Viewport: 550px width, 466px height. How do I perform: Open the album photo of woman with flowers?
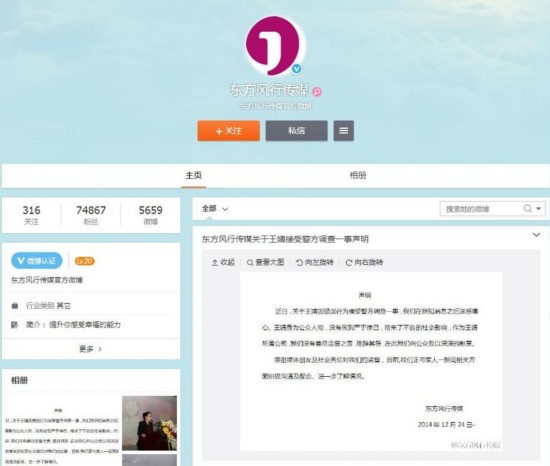(149, 423)
